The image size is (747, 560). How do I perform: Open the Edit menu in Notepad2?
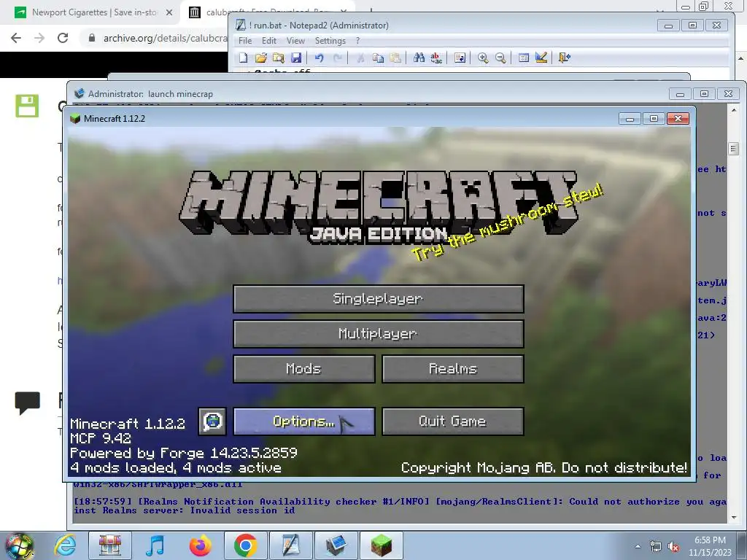[269, 41]
